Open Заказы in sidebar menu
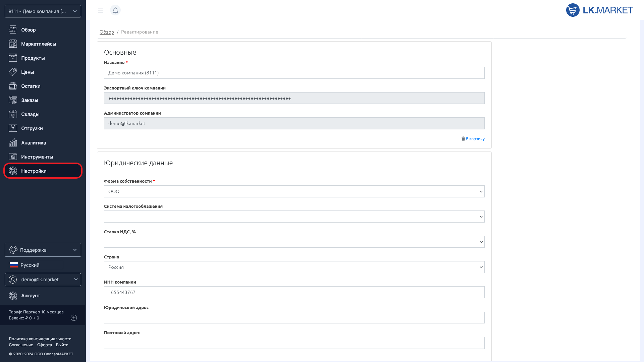644x362 pixels. click(30, 100)
